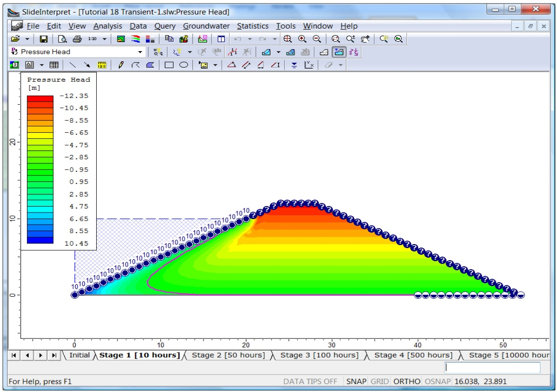Go to the first stage tab arrow
Screen dimensions: 557x392
click(14, 355)
